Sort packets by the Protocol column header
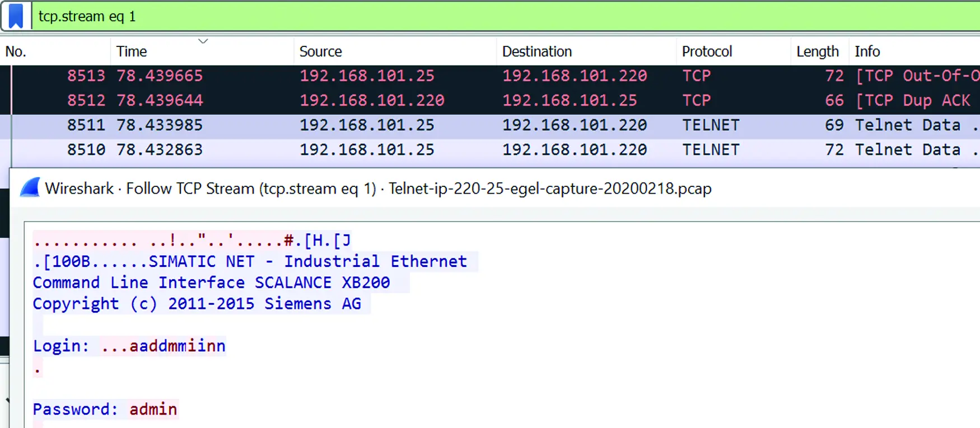This screenshot has height=428, width=980. point(707,51)
